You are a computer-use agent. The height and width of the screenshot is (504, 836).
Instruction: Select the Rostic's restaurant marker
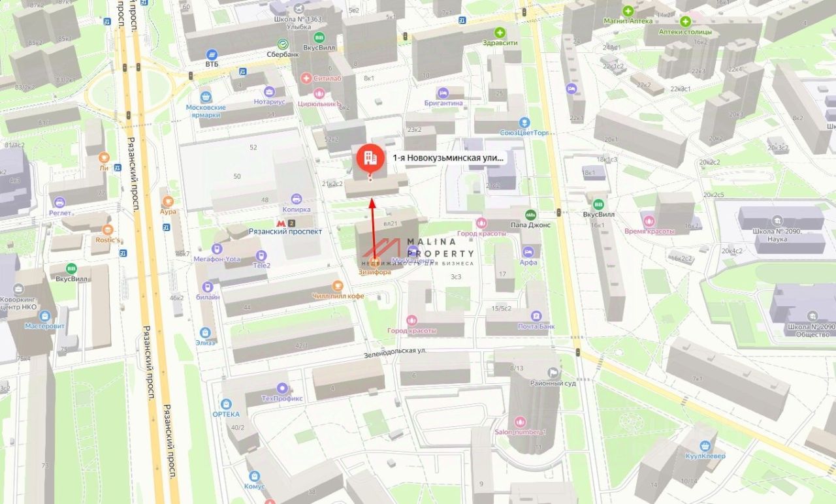coord(108,230)
